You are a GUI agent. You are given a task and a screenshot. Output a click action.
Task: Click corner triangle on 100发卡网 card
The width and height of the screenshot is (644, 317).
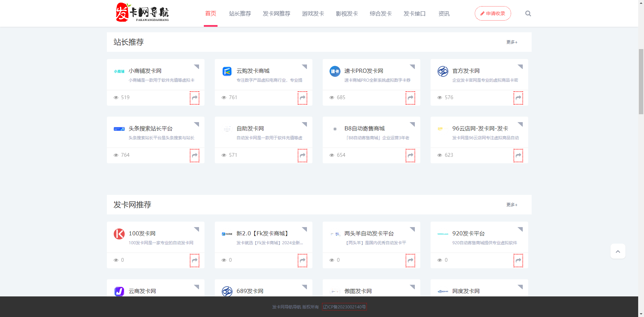point(197,229)
